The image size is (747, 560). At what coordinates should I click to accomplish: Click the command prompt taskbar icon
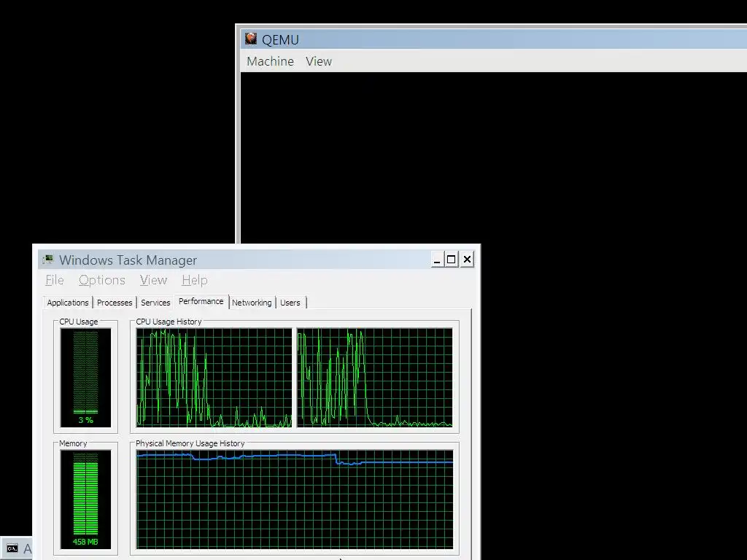click(12, 548)
